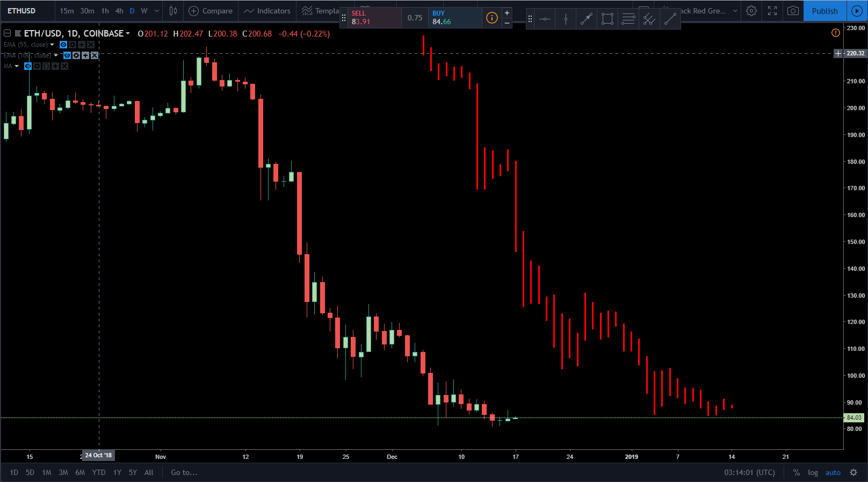Expand the timeframe interval dropdown
This screenshot has width=868, height=482.
point(156,11)
